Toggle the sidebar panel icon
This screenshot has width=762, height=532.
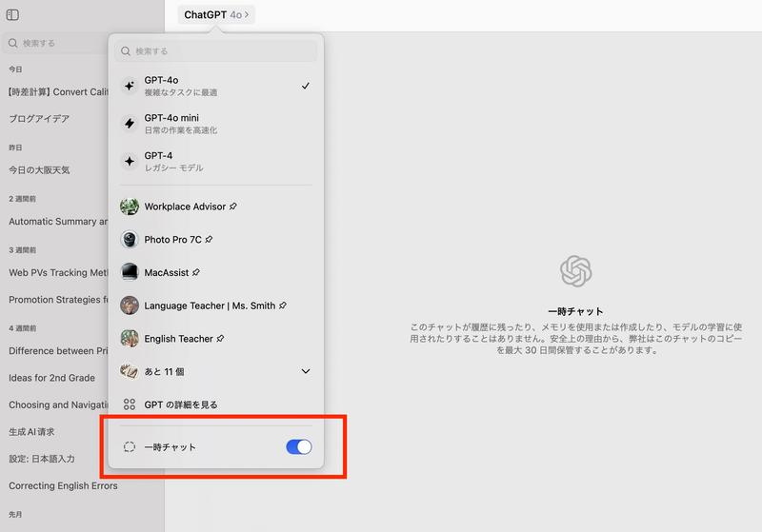pyautogui.click(x=12, y=15)
